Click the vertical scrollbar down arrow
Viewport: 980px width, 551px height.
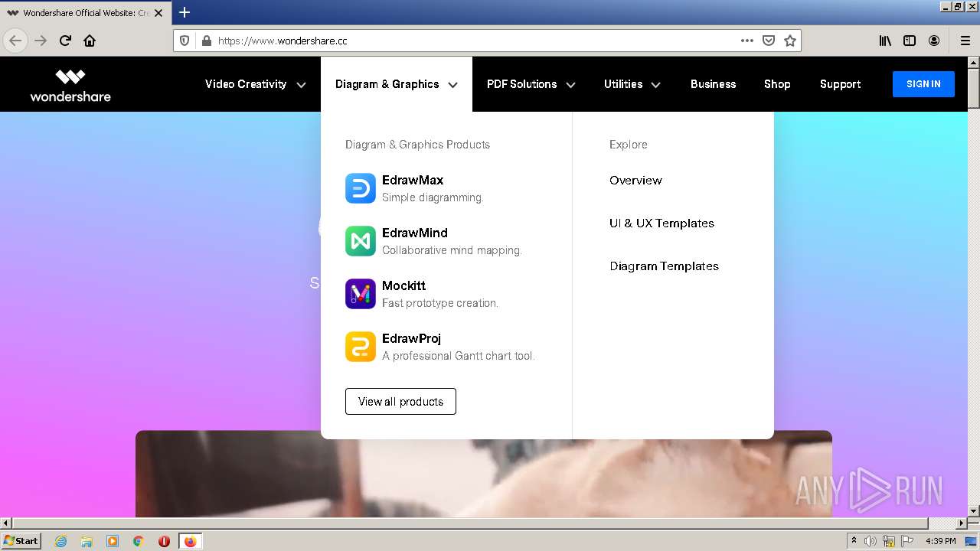pyautogui.click(x=974, y=511)
